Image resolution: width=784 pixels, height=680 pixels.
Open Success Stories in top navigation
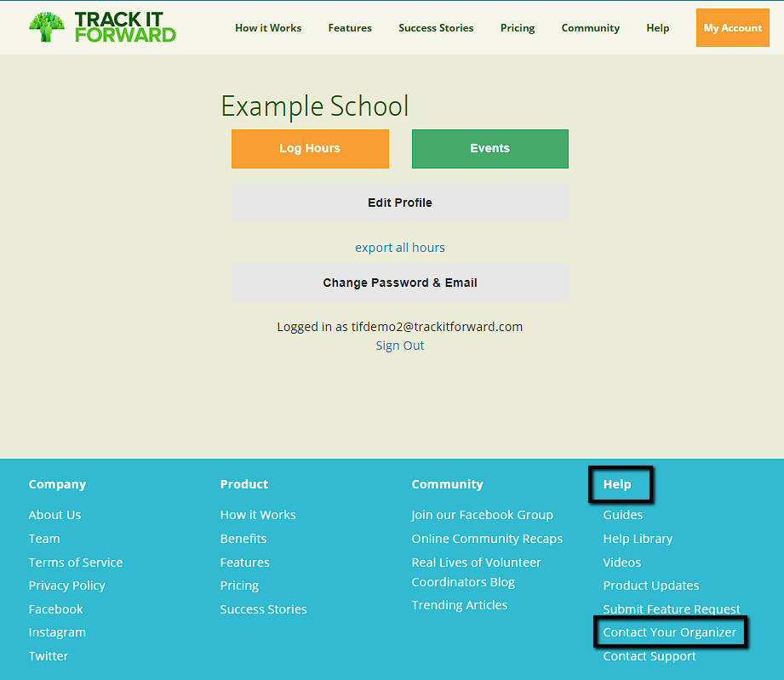coord(436,28)
